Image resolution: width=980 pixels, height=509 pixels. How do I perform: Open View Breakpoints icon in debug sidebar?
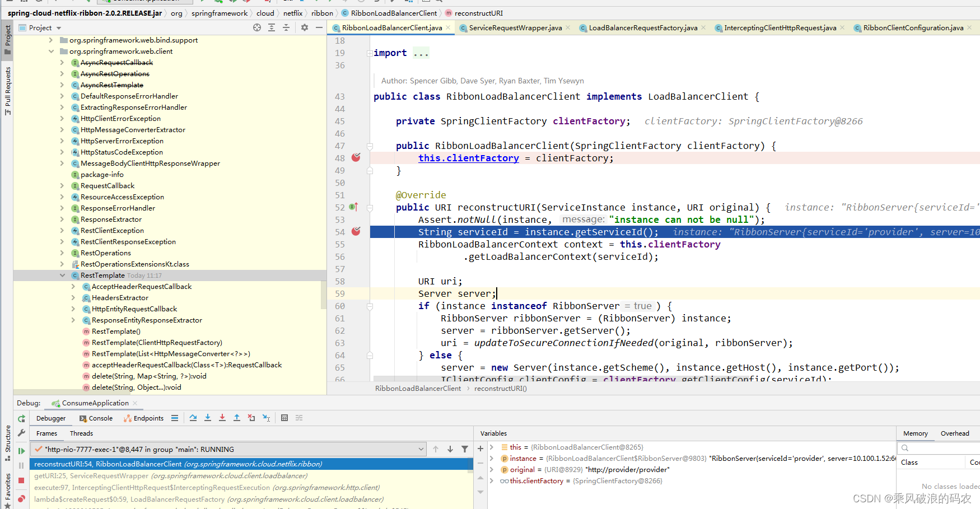point(21,498)
